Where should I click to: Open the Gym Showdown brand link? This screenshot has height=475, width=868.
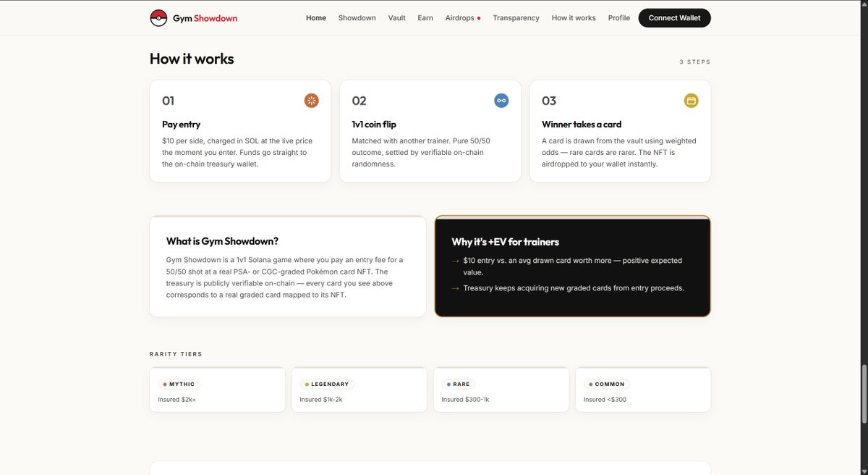click(x=194, y=18)
